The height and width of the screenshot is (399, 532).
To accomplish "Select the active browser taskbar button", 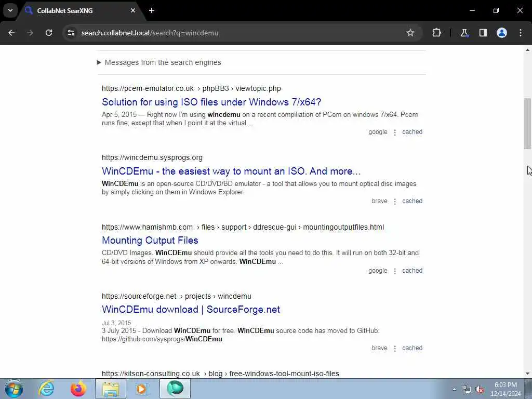I will click(175, 389).
